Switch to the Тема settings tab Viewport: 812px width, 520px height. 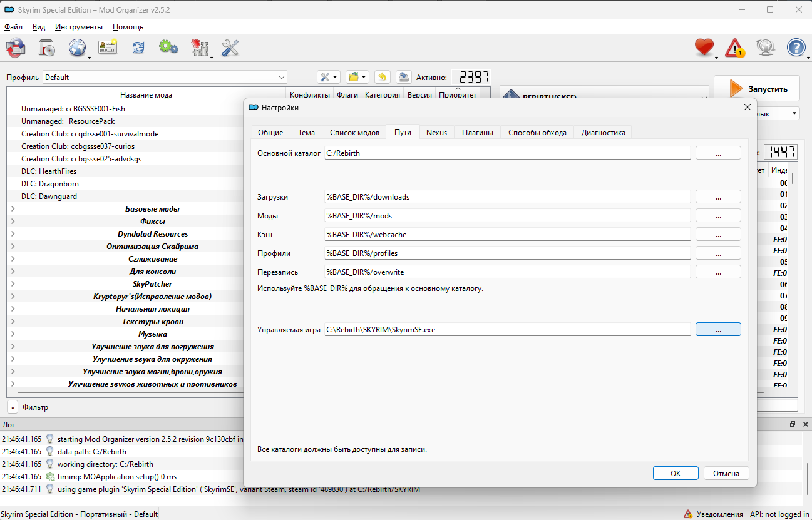(306, 133)
